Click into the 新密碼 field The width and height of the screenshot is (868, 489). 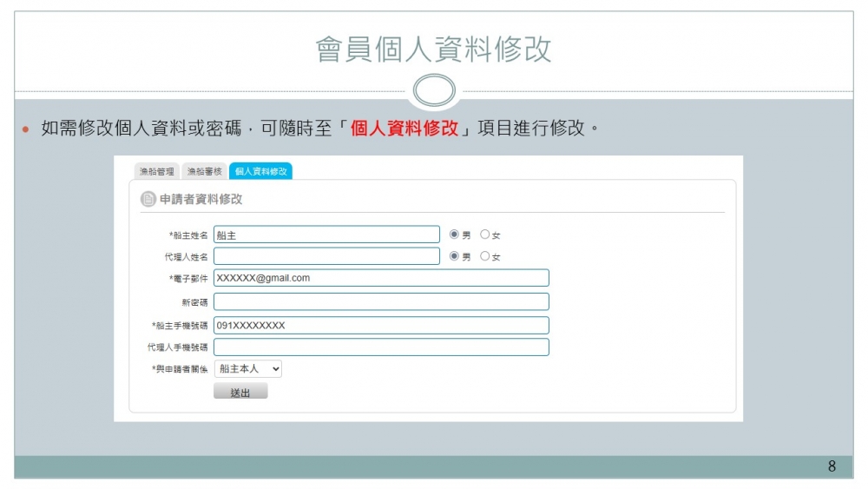(381, 301)
